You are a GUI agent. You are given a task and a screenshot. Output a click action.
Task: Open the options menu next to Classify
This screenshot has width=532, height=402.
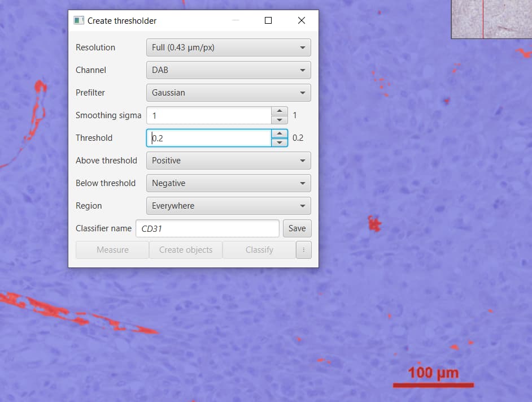click(x=303, y=249)
